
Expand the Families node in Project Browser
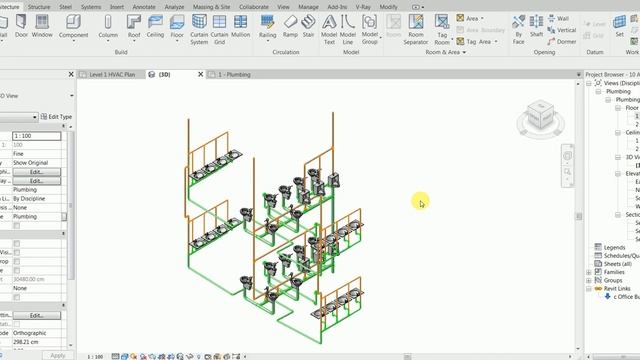(x=589, y=272)
